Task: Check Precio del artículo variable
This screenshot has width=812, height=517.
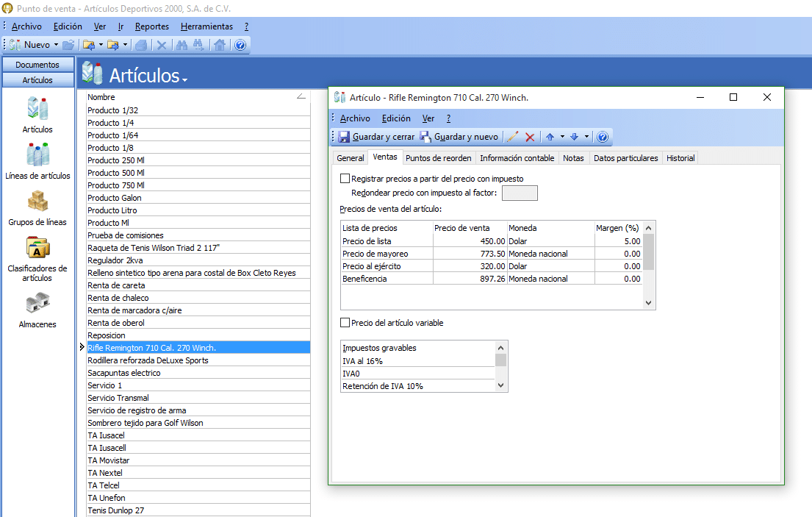Action: [x=345, y=323]
